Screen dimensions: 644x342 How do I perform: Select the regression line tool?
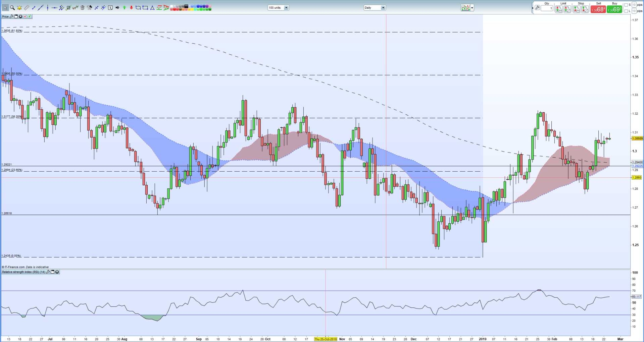click(x=76, y=8)
